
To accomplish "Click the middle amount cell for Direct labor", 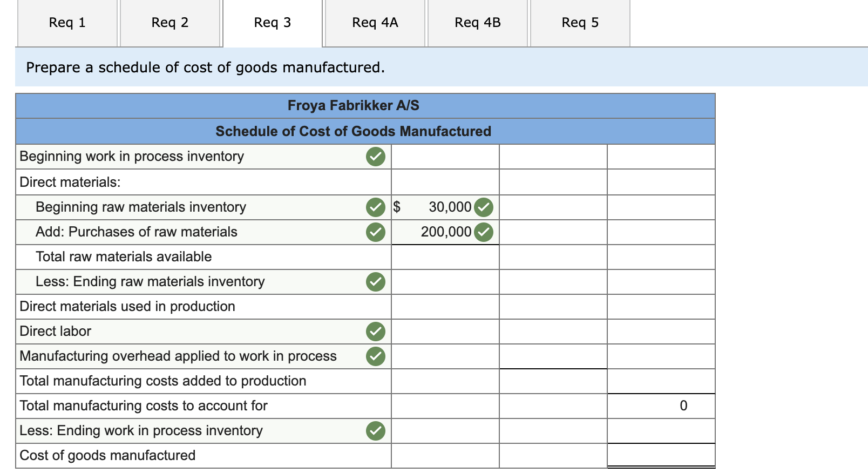I will (x=553, y=332).
